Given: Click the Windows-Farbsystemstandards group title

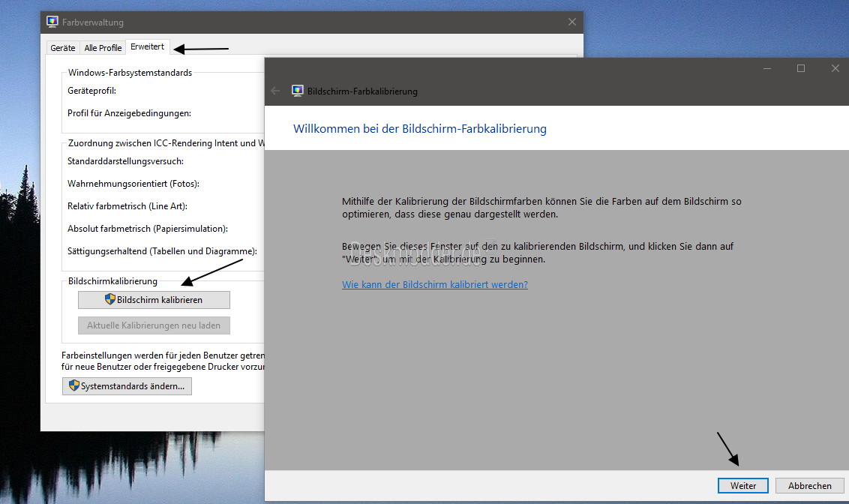Looking at the screenshot, I should pyautogui.click(x=130, y=73).
